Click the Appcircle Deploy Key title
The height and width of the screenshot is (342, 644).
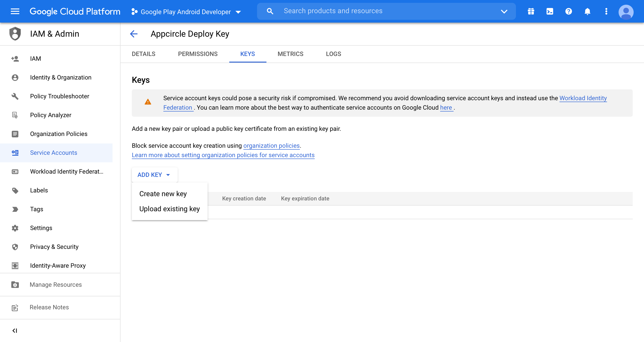click(x=190, y=34)
